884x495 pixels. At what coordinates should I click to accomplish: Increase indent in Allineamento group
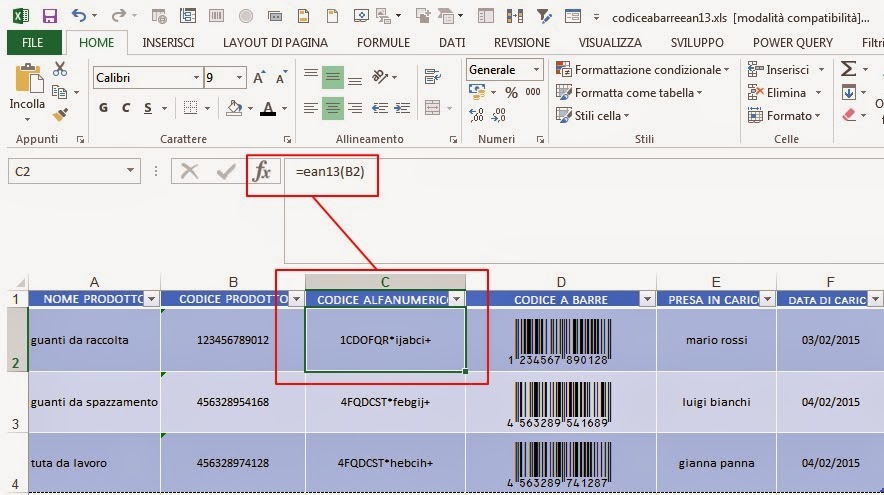[x=402, y=108]
